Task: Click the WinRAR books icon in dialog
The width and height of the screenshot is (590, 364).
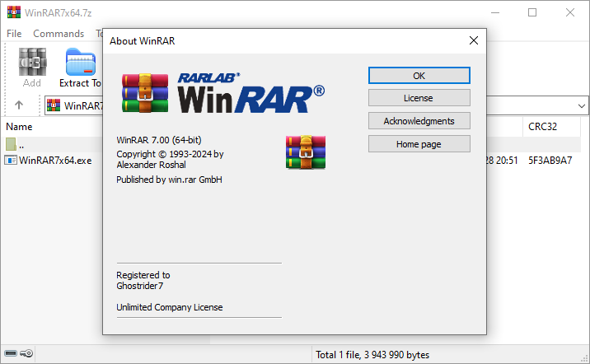Action: [306, 152]
